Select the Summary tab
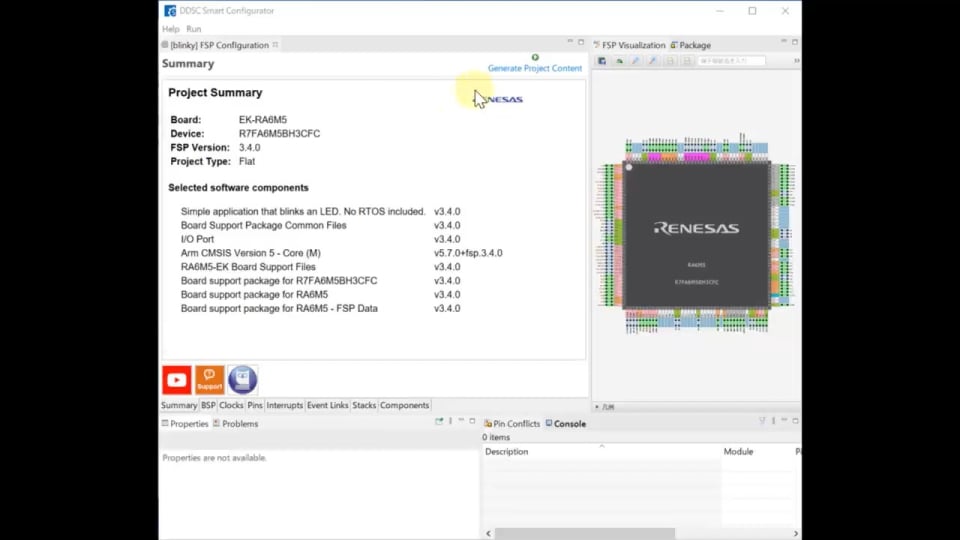 coord(179,405)
